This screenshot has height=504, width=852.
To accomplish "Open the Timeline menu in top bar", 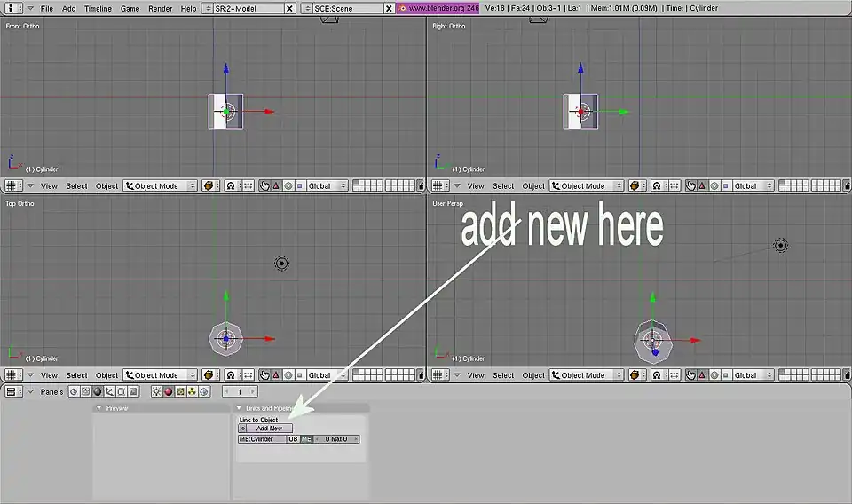I will (98, 8).
